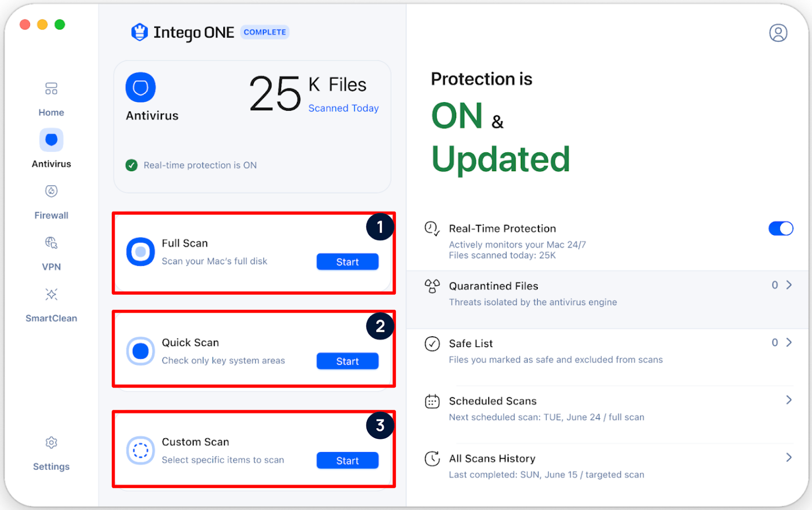812x510 pixels.
Task: Click the Real-Time Protection clock icon
Action: point(432,229)
